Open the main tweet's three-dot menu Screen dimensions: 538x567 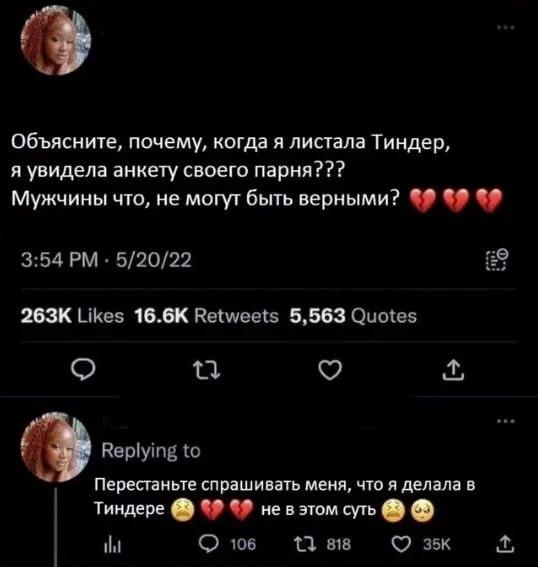coord(505,27)
